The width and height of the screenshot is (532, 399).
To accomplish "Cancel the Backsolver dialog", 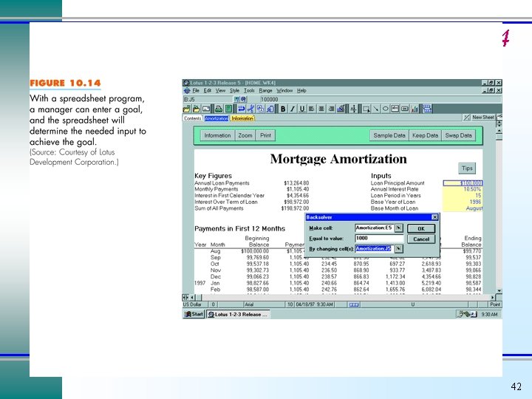I will tap(421, 239).
